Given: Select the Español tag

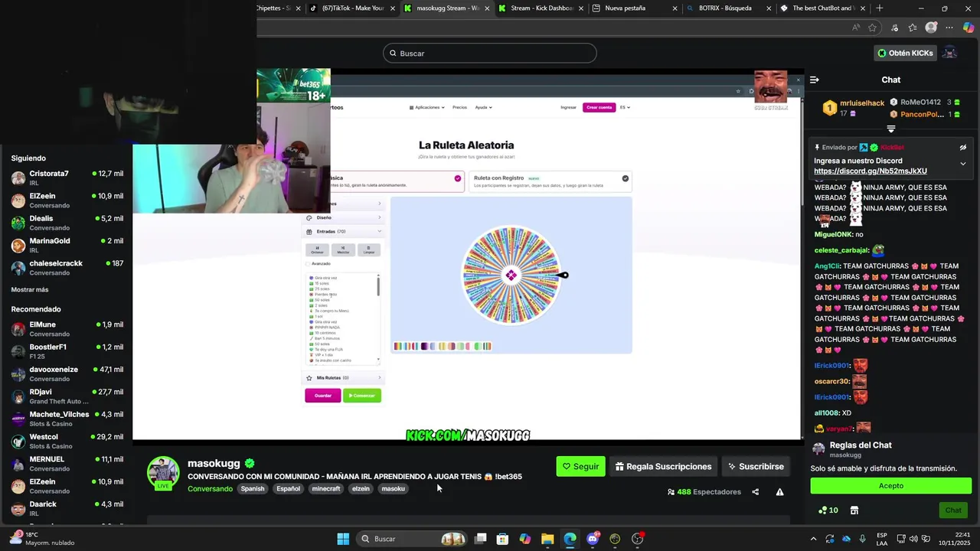Looking at the screenshot, I should pyautogui.click(x=289, y=489).
